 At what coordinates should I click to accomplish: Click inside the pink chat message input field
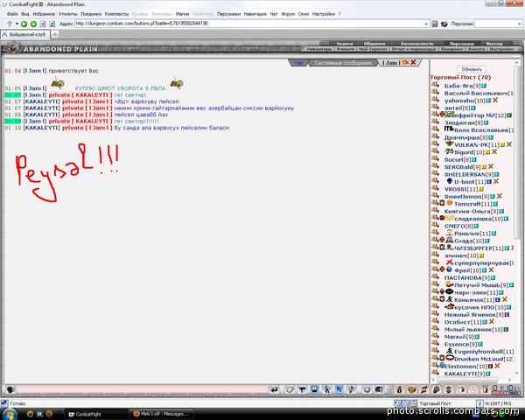[141, 389]
